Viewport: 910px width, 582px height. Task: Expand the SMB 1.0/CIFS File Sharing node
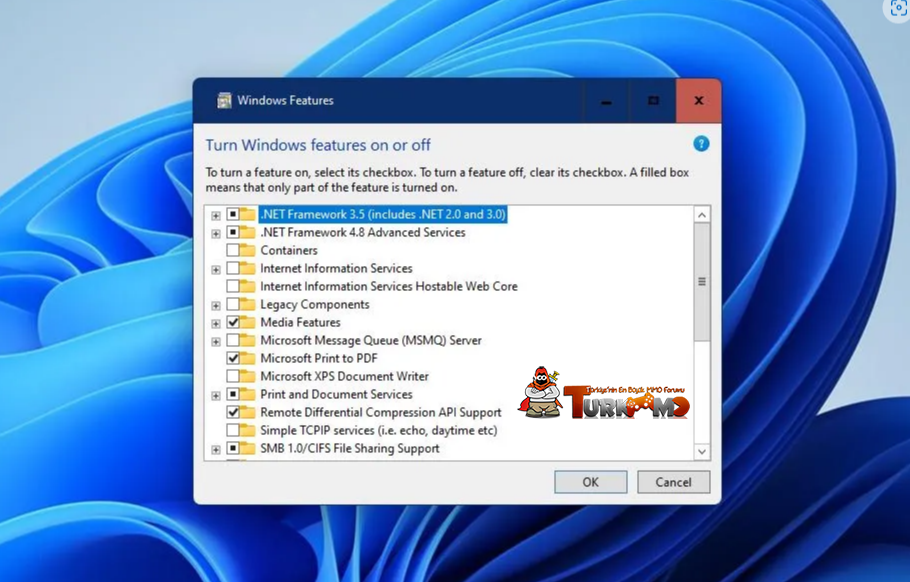coord(216,449)
